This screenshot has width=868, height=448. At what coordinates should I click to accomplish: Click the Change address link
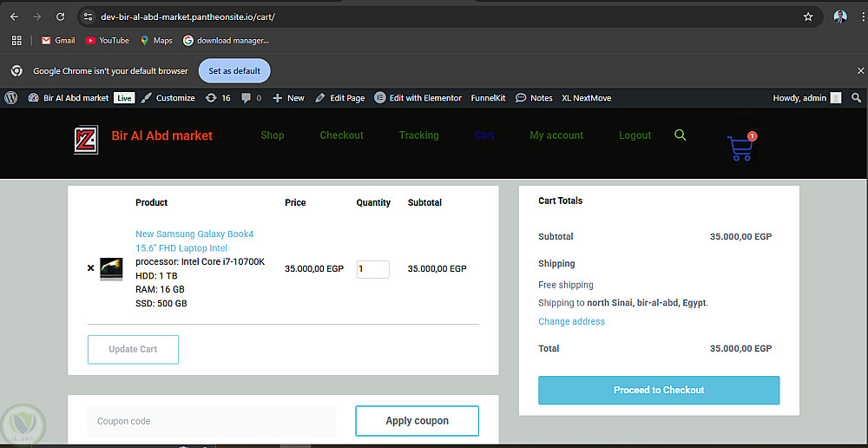(572, 321)
